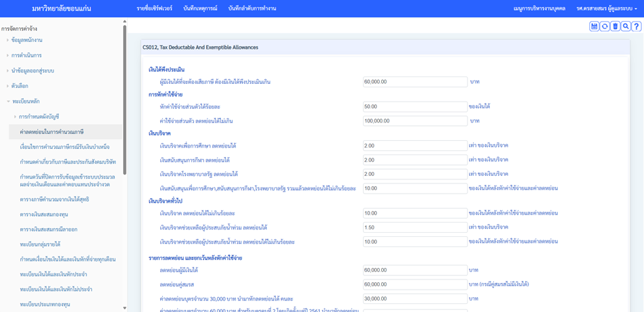Click the Refresh icon in toolbar
The width and height of the screenshot is (644, 312).
(605, 26)
